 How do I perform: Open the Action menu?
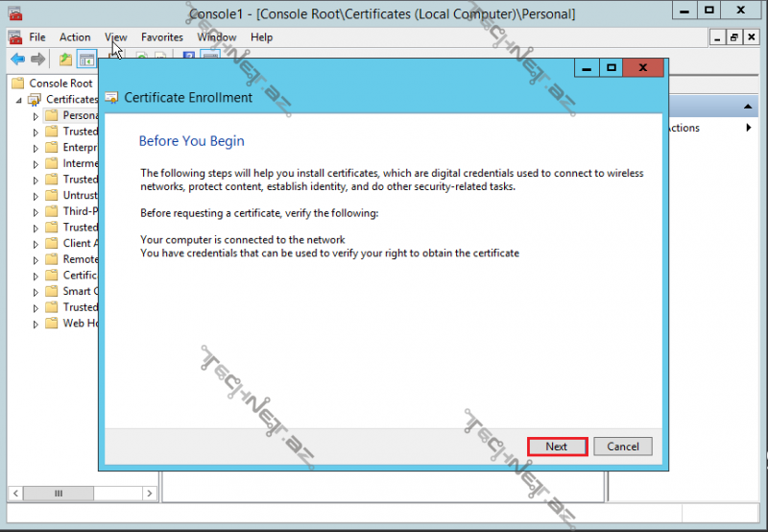(x=75, y=37)
